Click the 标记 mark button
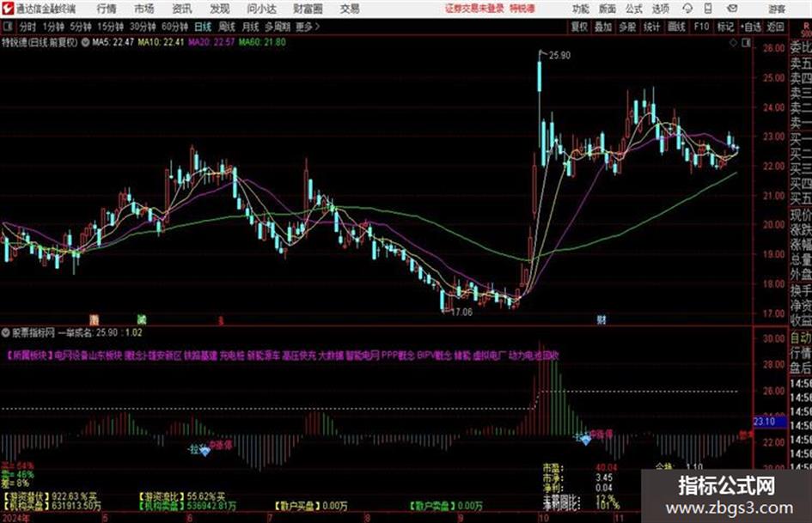 pos(725,27)
